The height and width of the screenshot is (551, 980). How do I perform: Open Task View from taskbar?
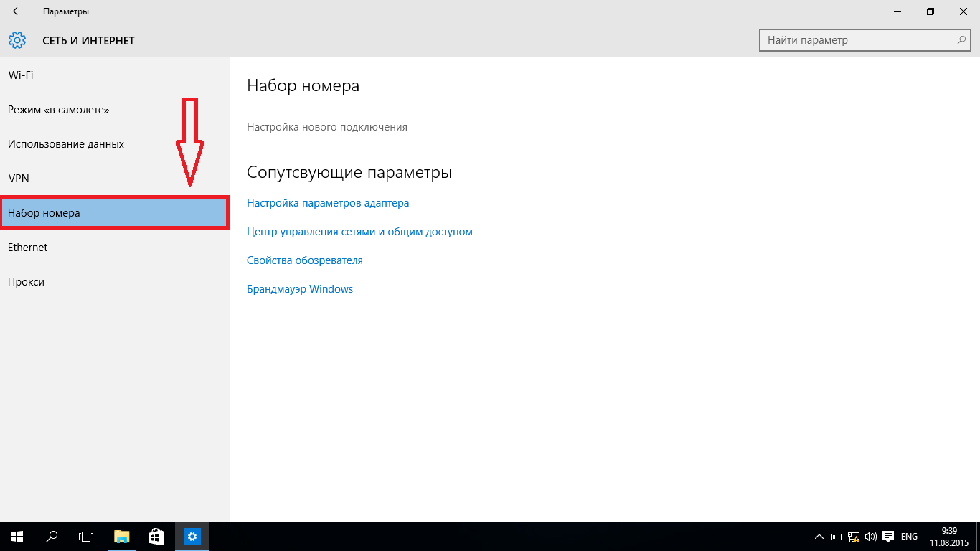(x=86, y=537)
